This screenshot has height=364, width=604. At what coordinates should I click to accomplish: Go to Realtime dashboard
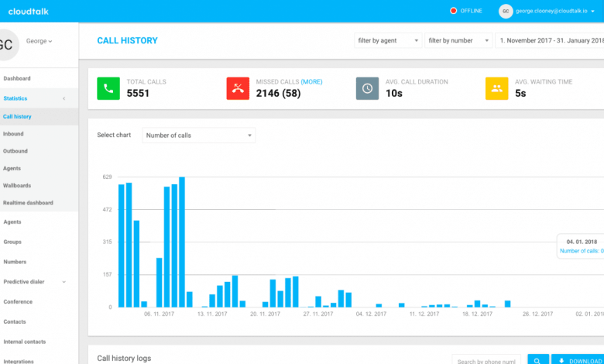[28, 203]
